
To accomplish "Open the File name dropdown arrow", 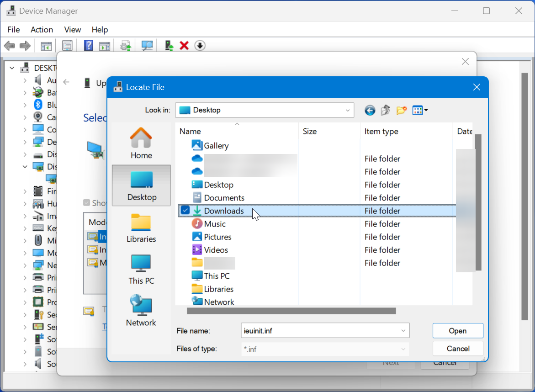I will 403,331.
